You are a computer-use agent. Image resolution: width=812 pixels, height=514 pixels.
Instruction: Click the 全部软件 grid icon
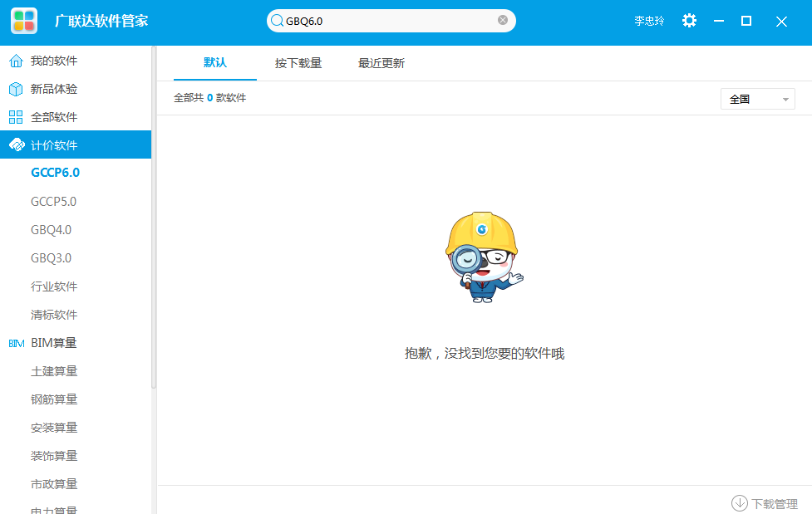point(16,117)
